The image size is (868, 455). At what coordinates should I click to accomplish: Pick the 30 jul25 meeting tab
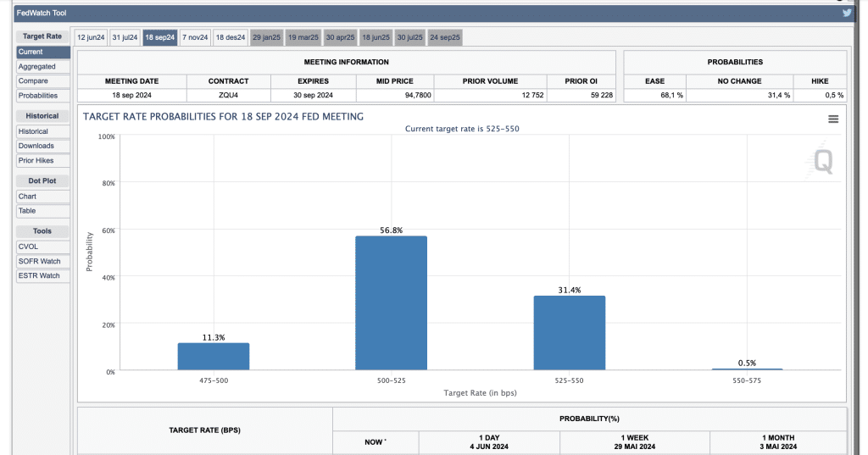click(409, 37)
